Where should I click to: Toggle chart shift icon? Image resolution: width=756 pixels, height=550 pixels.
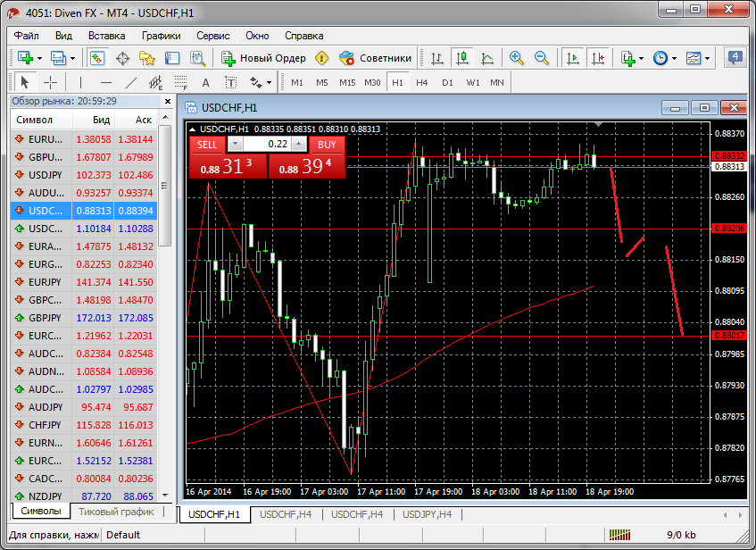click(x=598, y=58)
